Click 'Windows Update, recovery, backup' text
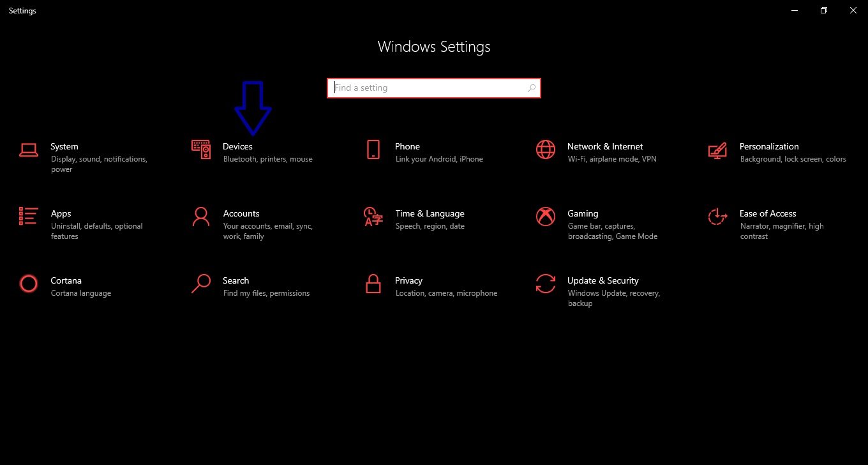Screen dimensions: 868x465 point(613,298)
